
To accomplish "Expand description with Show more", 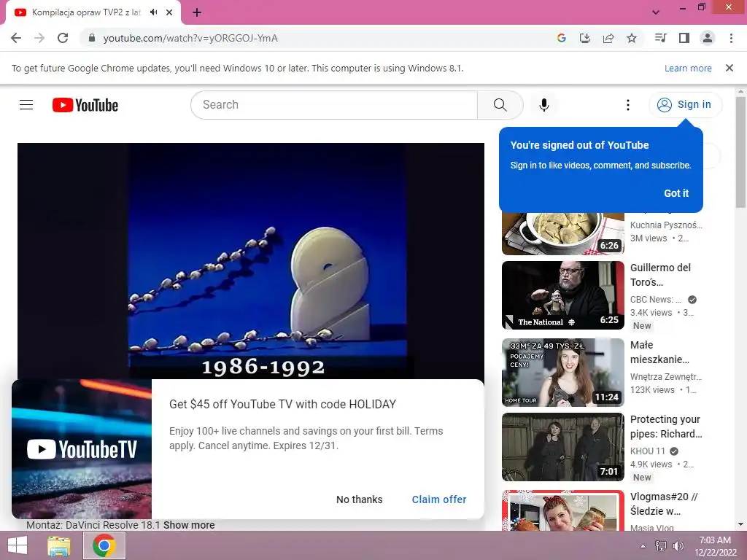I will click(x=189, y=525).
